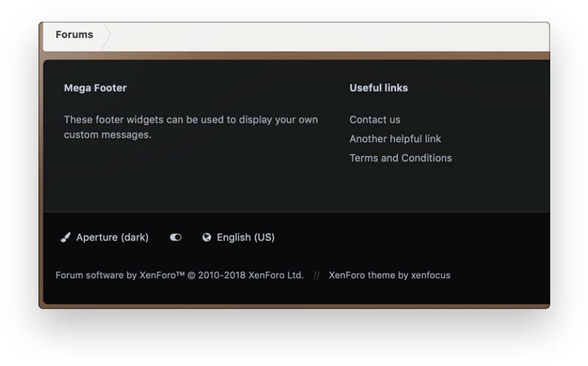Image resolution: width=588 pixels, height=366 pixels.
Task: View the Terms and Conditions page
Action: tap(400, 158)
